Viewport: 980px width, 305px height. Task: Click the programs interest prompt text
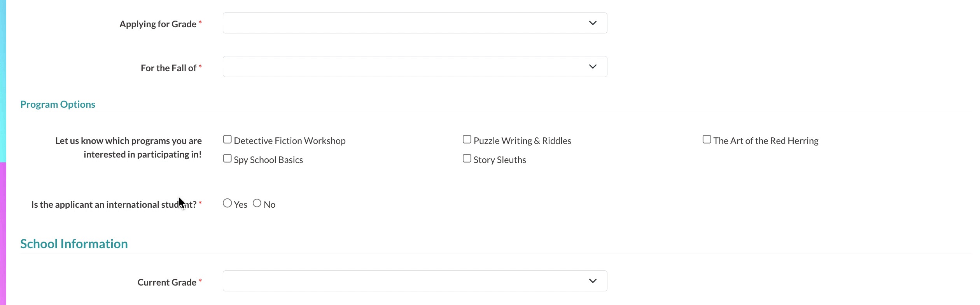pos(128,147)
